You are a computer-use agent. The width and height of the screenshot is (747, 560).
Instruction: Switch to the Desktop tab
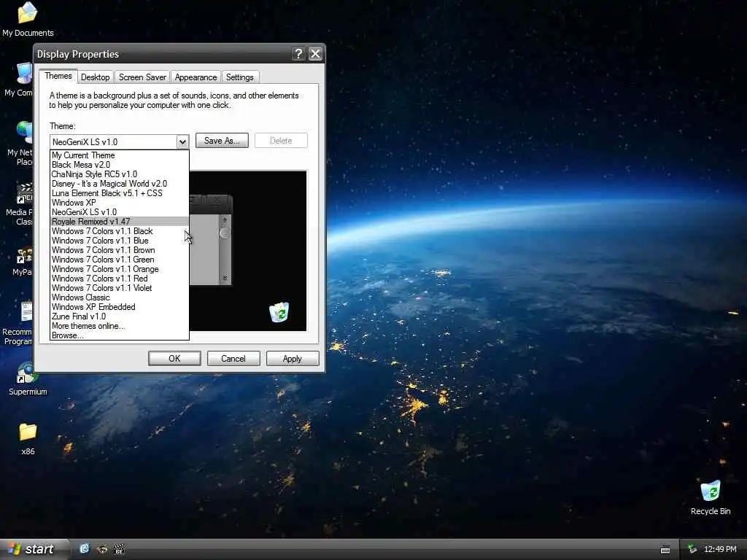pyautogui.click(x=96, y=77)
